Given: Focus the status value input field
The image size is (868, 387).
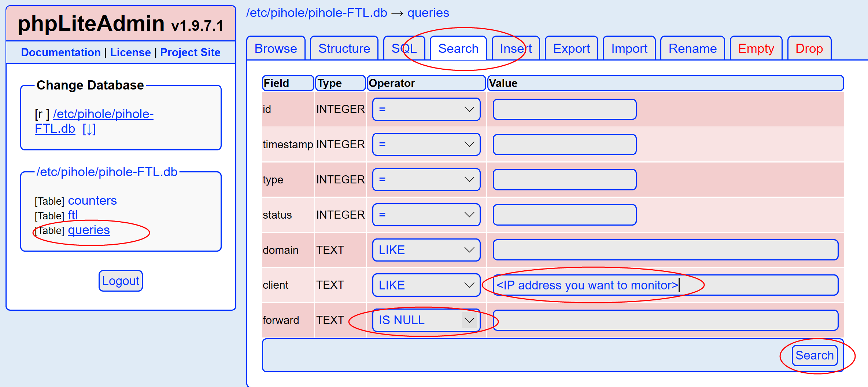Looking at the screenshot, I should (564, 215).
